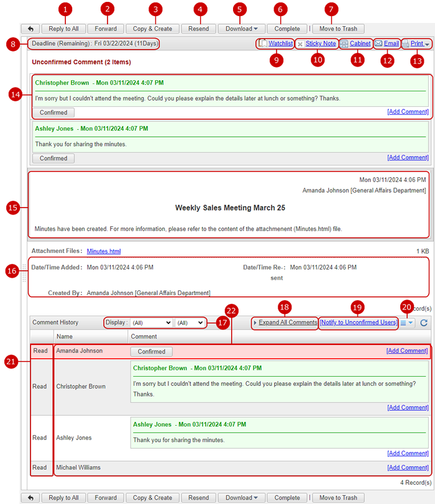
Task: Click Notify to Unconfirmed Users link
Action: (x=359, y=323)
